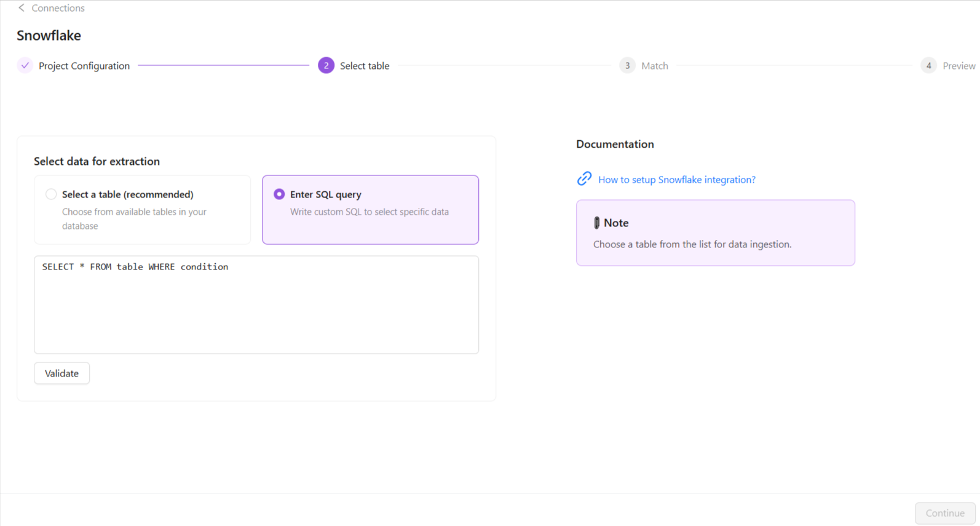Viewport: 980px width, 526px height.
Task: Click the Validate button
Action: [61, 373]
